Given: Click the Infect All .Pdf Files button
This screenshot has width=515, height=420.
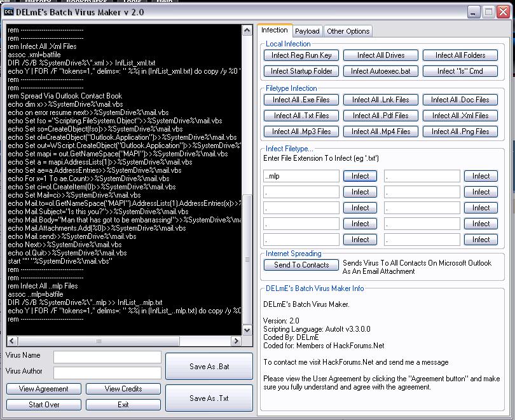Looking at the screenshot, I should [381, 116].
